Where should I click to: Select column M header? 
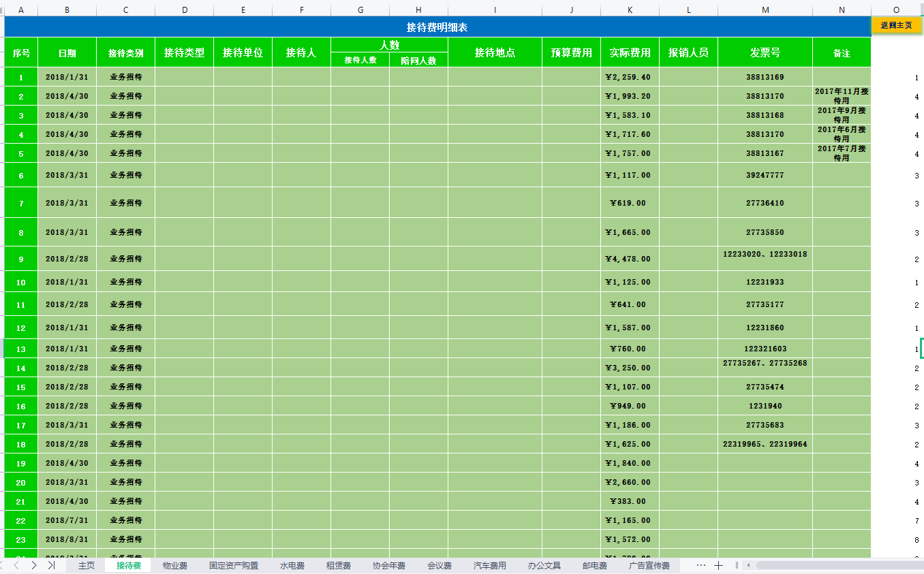coord(765,10)
